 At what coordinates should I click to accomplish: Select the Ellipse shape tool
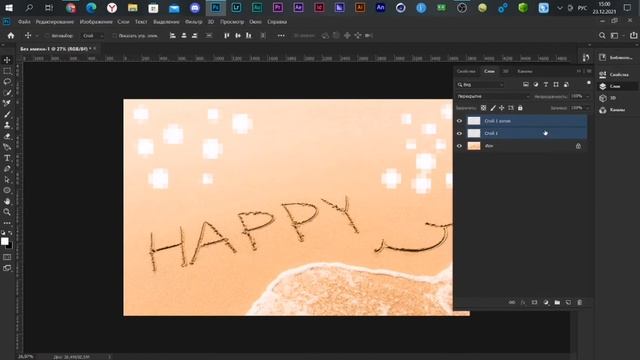pos(7,190)
